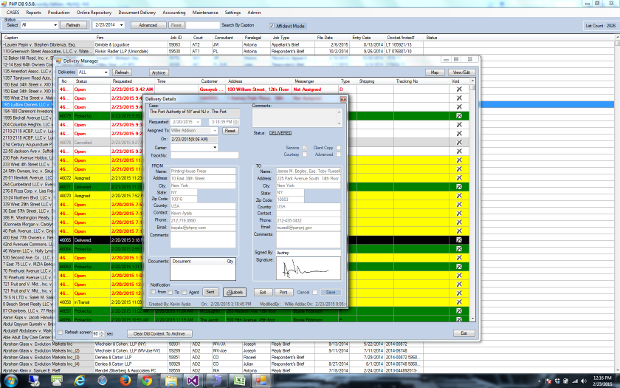
Task: Check the Client Copy checkbox
Action: 338,148
